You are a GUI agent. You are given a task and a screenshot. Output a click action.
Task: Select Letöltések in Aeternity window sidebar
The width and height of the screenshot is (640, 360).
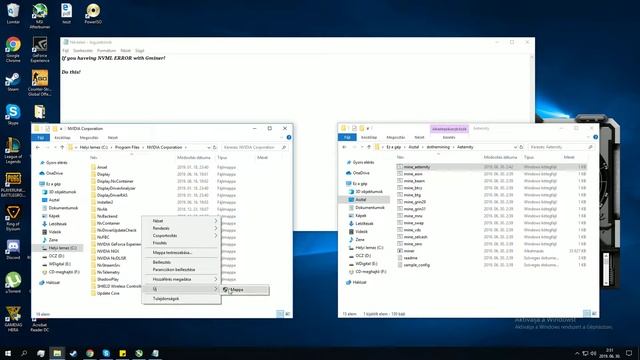click(362, 223)
